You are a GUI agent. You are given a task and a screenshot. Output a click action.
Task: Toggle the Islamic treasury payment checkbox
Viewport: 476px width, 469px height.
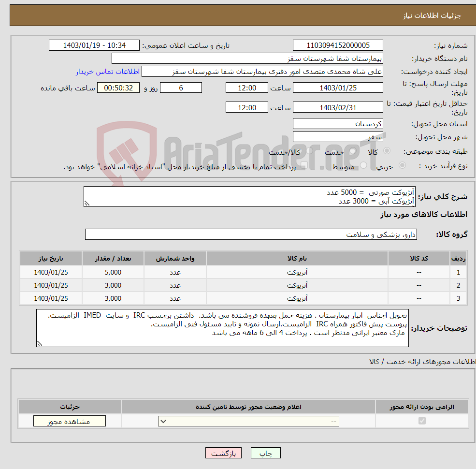[304, 165]
